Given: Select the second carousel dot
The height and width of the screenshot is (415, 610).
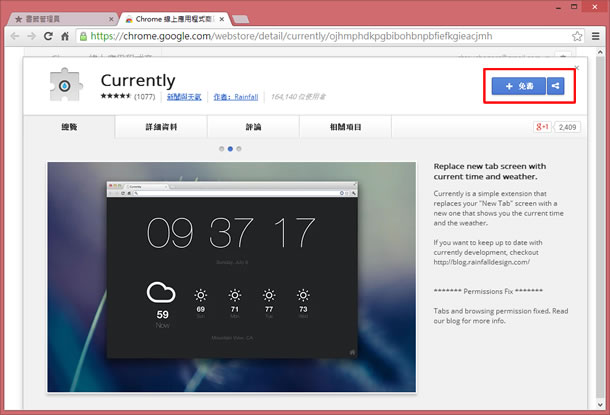Looking at the screenshot, I should [230, 149].
